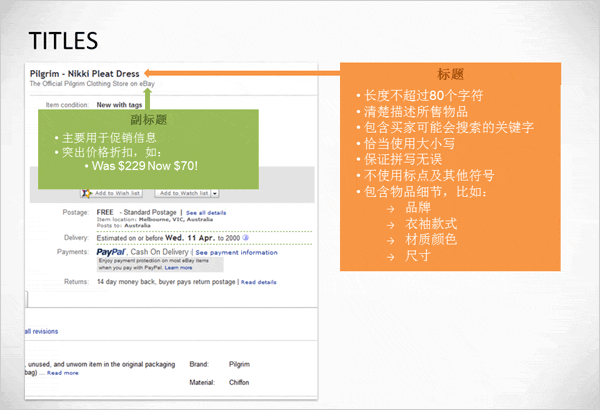Click the Melbourne, VIC, Australia item location
The height and width of the screenshot is (410, 600).
tap(176, 219)
